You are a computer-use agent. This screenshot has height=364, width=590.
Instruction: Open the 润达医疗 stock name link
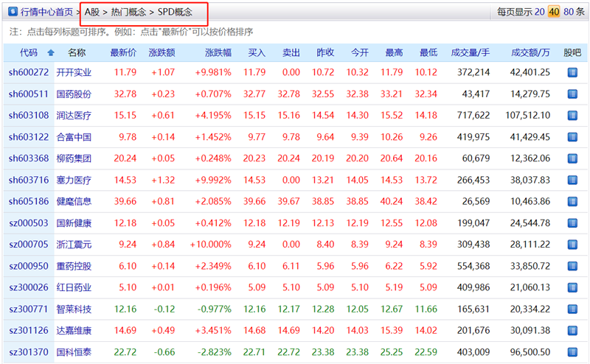coord(74,116)
